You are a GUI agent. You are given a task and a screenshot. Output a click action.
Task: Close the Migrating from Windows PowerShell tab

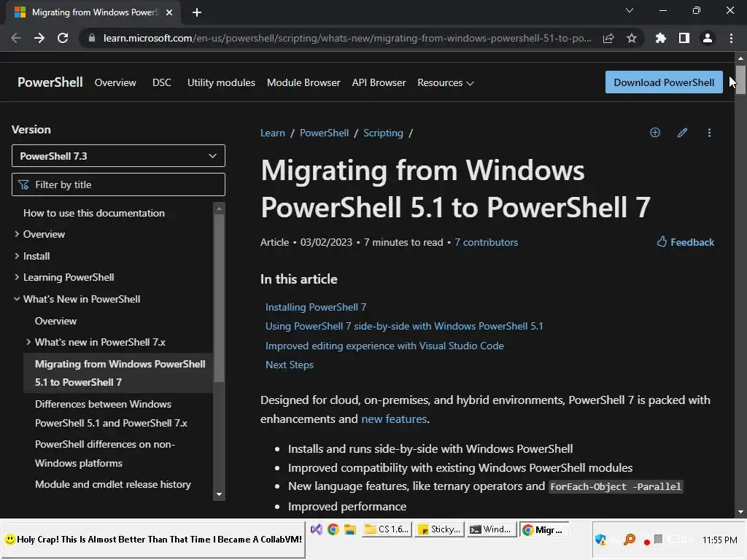click(x=169, y=12)
